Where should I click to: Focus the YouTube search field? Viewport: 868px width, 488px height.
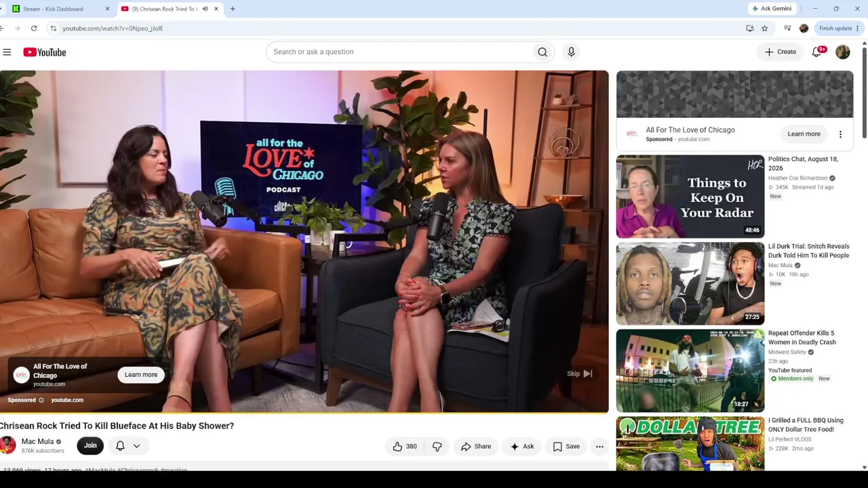point(400,52)
